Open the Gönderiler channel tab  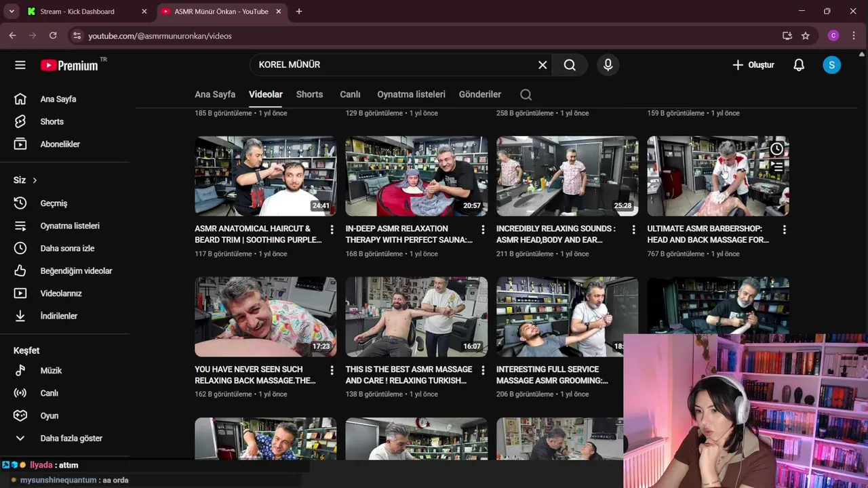pos(480,95)
